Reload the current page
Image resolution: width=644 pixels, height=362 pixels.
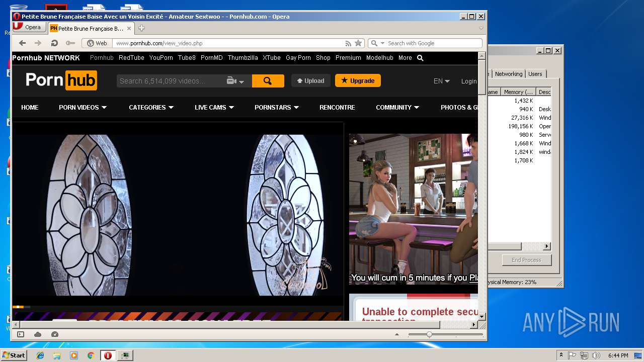[x=54, y=43]
